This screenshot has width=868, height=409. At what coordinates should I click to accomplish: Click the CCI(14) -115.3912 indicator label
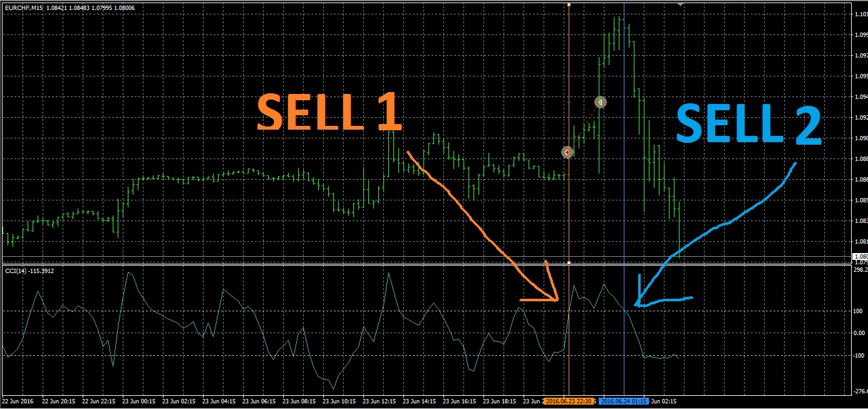click(x=29, y=271)
